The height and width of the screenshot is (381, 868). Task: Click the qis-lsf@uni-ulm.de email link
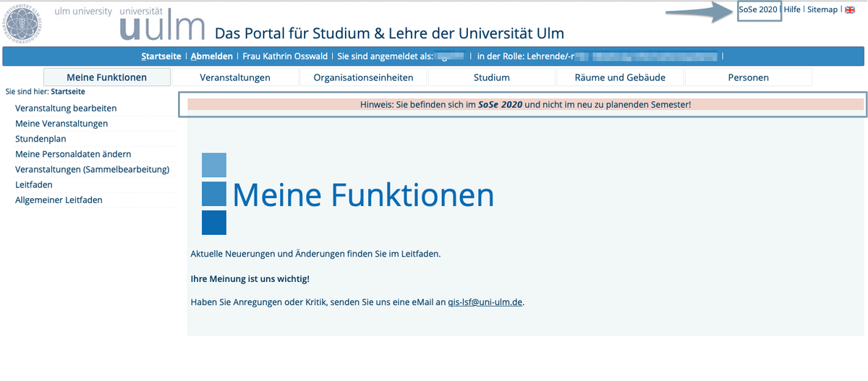pos(485,302)
